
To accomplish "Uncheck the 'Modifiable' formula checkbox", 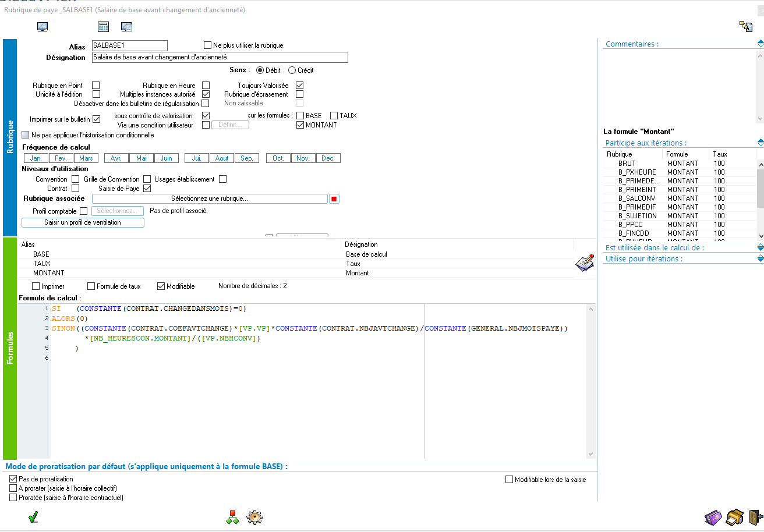I will point(161,286).
